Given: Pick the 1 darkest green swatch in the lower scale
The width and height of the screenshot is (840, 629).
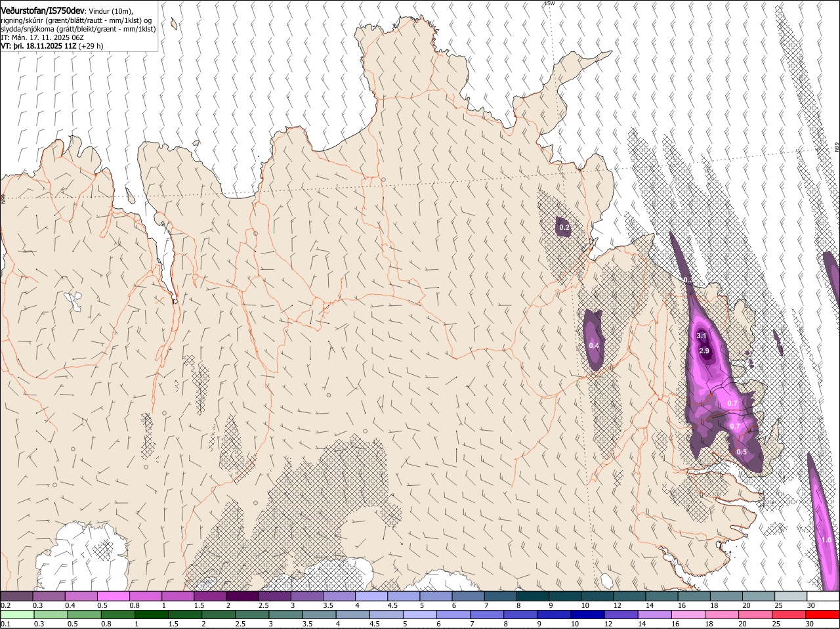Looking at the screenshot, I should click(x=152, y=615).
